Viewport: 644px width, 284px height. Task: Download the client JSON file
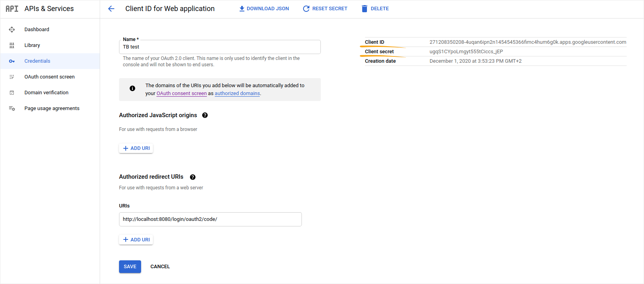(x=264, y=9)
